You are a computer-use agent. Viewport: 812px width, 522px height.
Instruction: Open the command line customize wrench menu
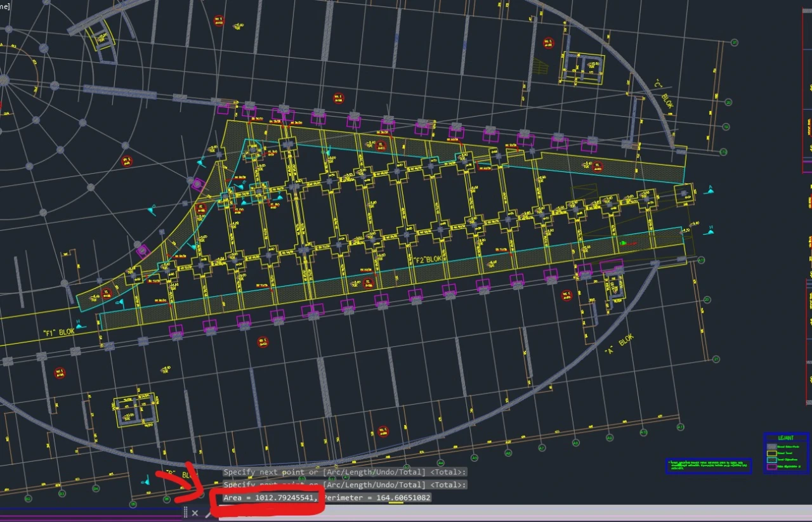tap(208, 512)
